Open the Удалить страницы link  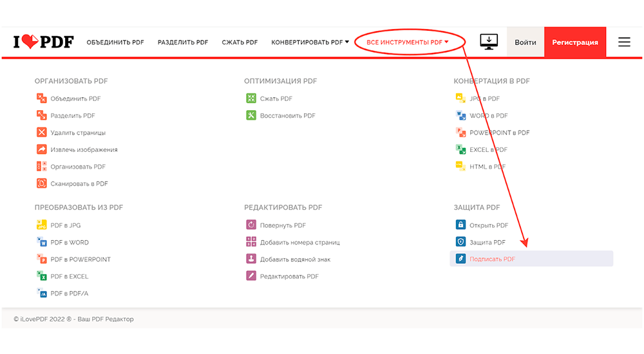point(78,133)
